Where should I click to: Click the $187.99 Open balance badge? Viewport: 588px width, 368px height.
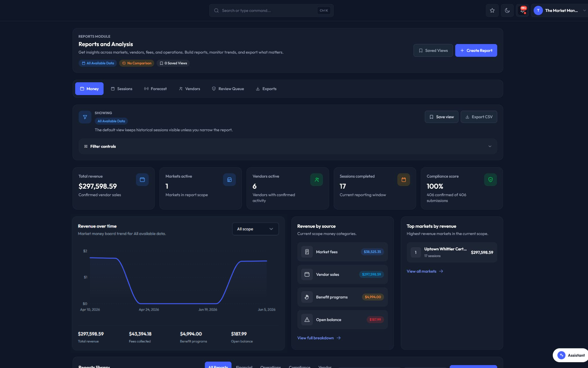click(x=375, y=320)
